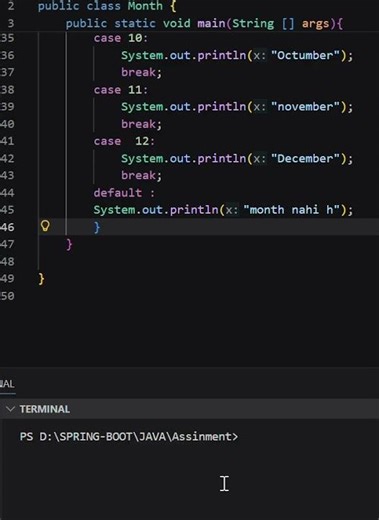Click the magenta closing brace on line 47
The width and height of the screenshot is (379, 520).
(69, 245)
